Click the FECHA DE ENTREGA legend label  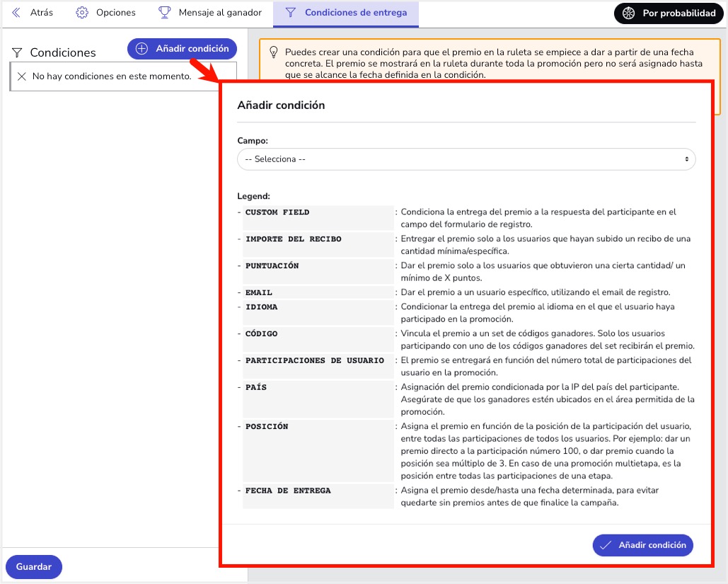(288, 491)
